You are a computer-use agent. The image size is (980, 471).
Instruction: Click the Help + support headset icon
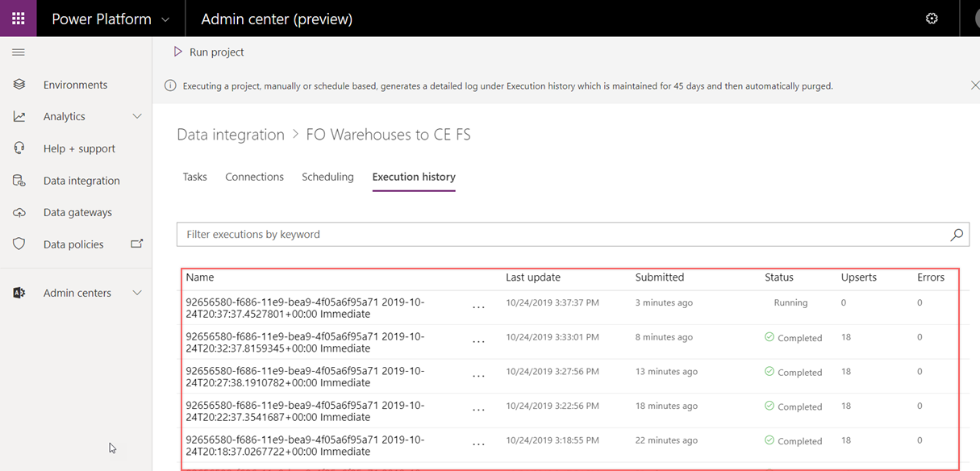(19, 148)
